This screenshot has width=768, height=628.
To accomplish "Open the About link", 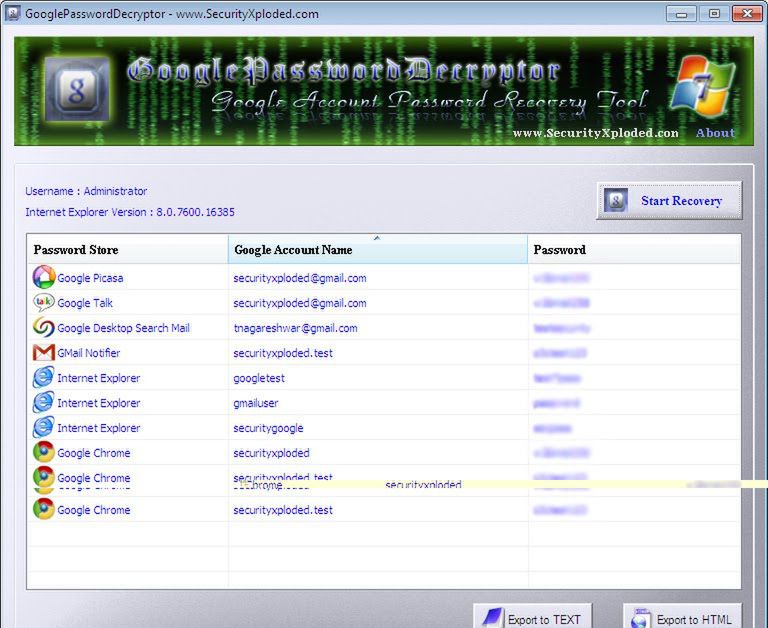I will 715,133.
